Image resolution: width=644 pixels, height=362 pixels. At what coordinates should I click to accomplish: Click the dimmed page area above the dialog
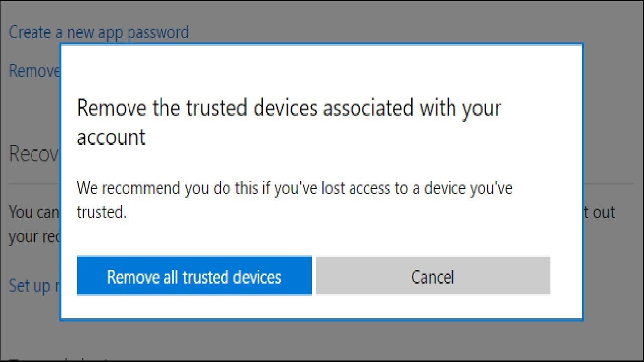tap(352, 23)
